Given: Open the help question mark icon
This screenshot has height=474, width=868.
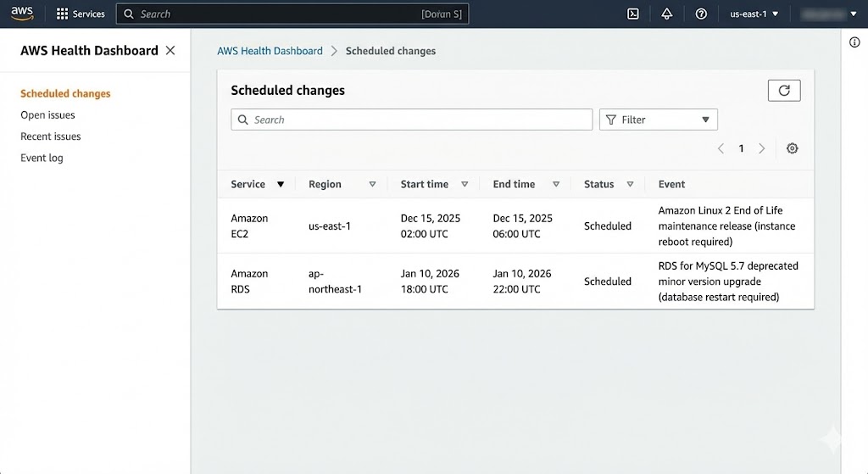Looking at the screenshot, I should [x=701, y=14].
